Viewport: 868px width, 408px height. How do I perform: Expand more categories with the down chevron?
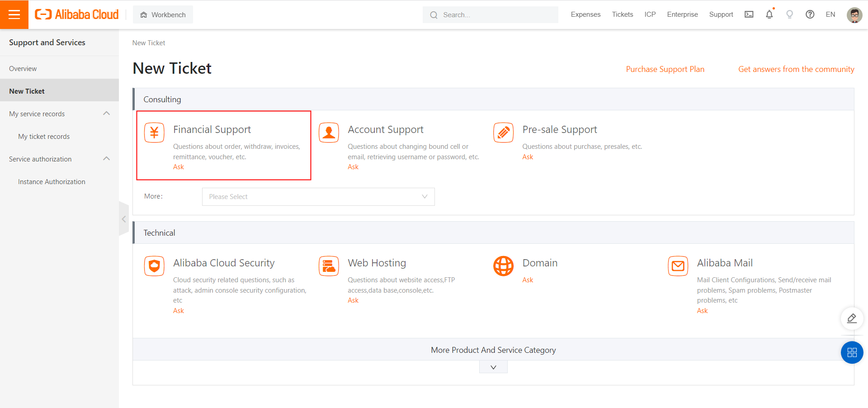coord(493,367)
